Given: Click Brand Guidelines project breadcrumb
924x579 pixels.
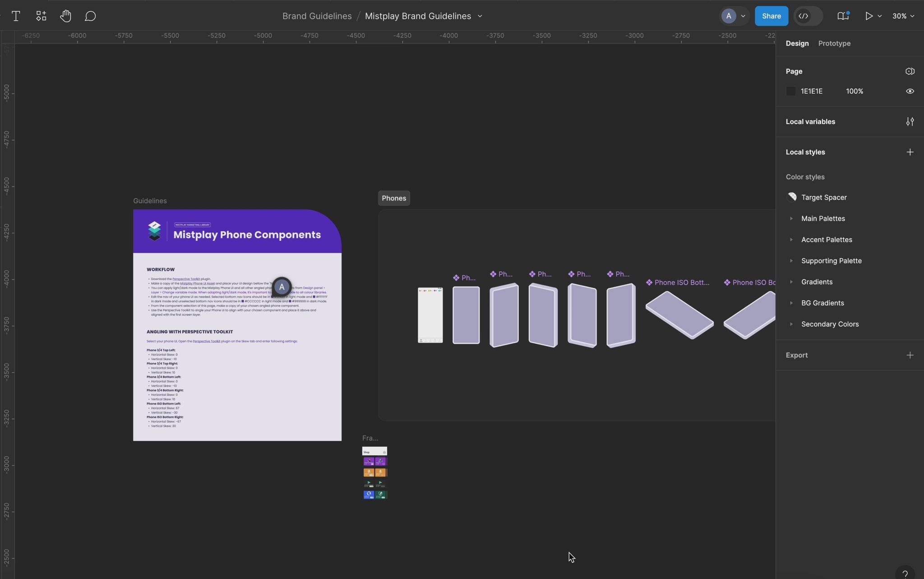Looking at the screenshot, I should pyautogui.click(x=317, y=16).
